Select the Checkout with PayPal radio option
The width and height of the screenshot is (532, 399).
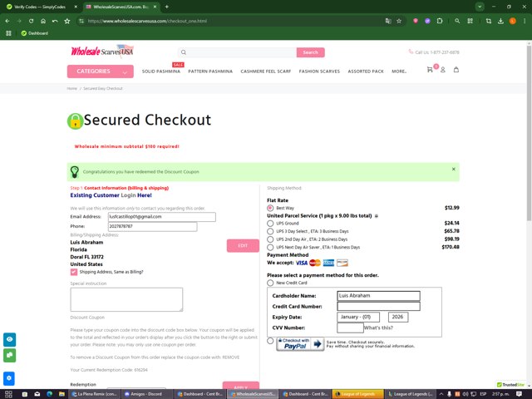tap(270, 341)
